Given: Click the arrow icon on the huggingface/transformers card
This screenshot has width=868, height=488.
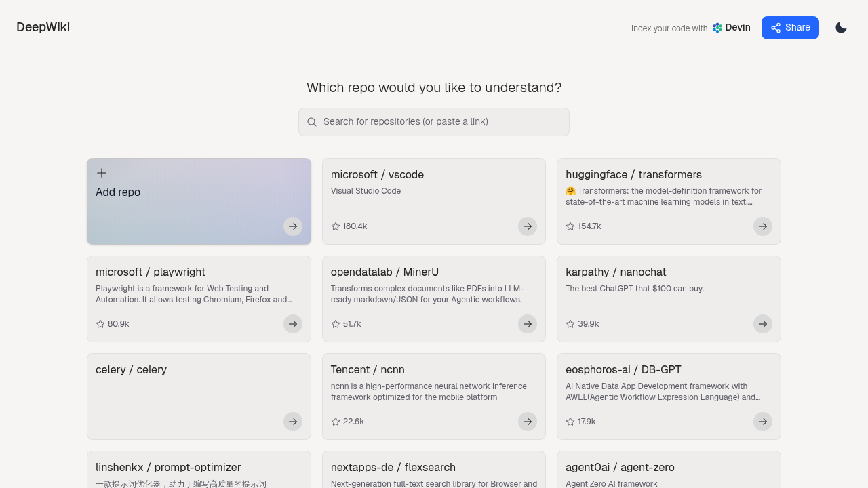Looking at the screenshot, I should (763, 226).
